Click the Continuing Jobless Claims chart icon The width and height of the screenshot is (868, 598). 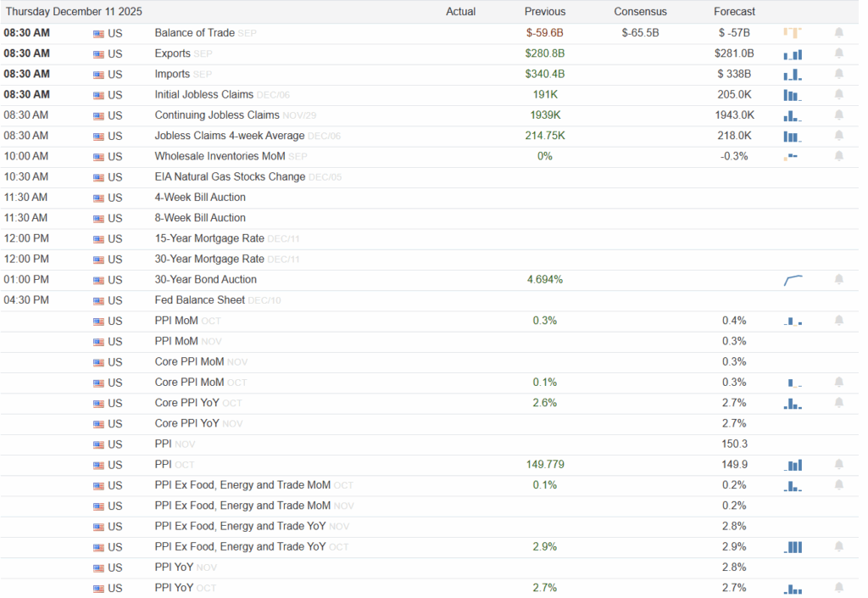pos(793,115)
